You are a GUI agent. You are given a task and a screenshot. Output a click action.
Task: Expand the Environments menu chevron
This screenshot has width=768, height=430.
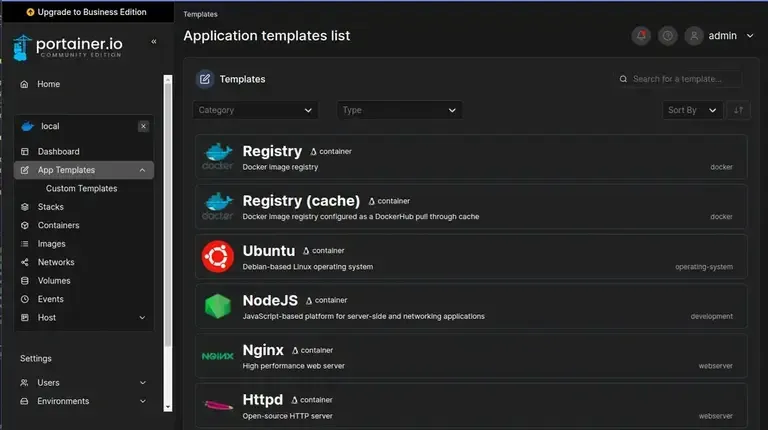point(143,401)
